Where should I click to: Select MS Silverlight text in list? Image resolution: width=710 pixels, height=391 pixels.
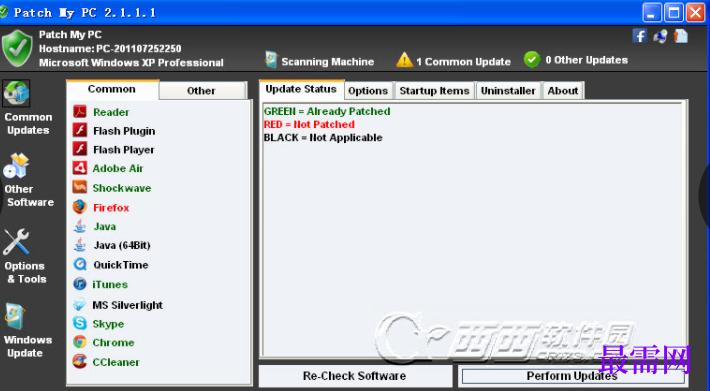coord(128,305)
